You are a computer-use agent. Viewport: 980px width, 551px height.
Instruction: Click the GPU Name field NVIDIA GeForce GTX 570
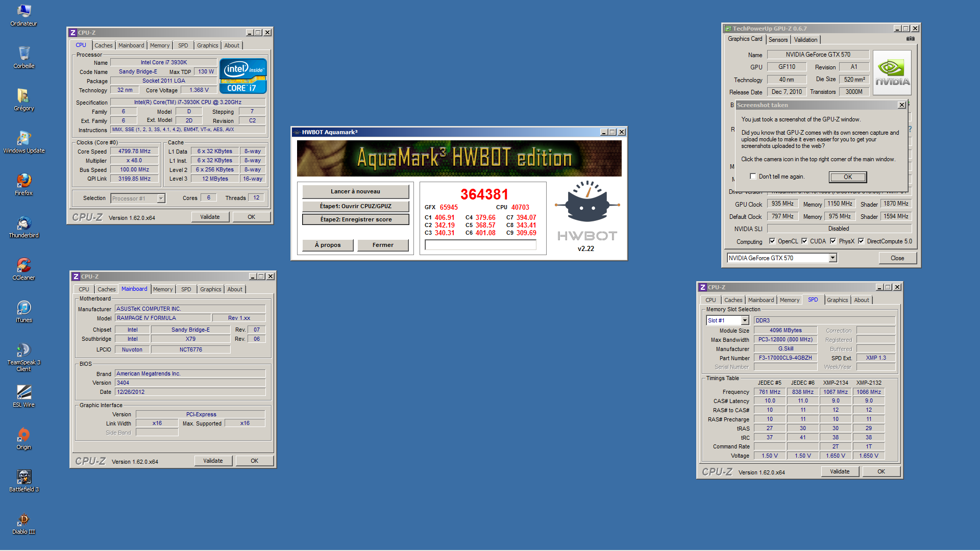tap(818, 55)
